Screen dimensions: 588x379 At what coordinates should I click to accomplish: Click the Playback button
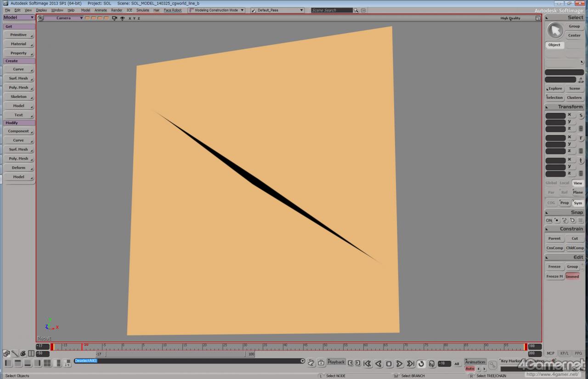[336, 362]
